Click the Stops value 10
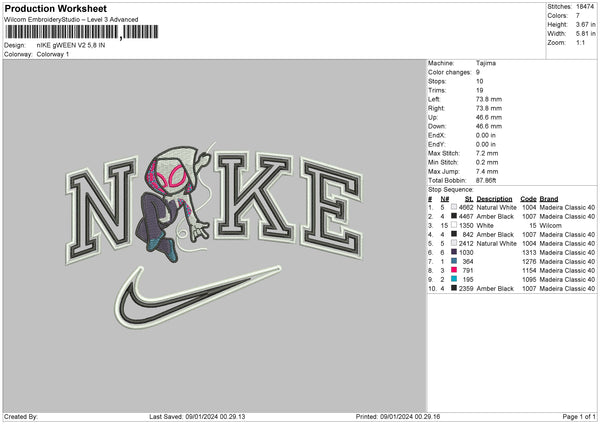Viewport: 600px width, 424px height. [x=479, y=81]
